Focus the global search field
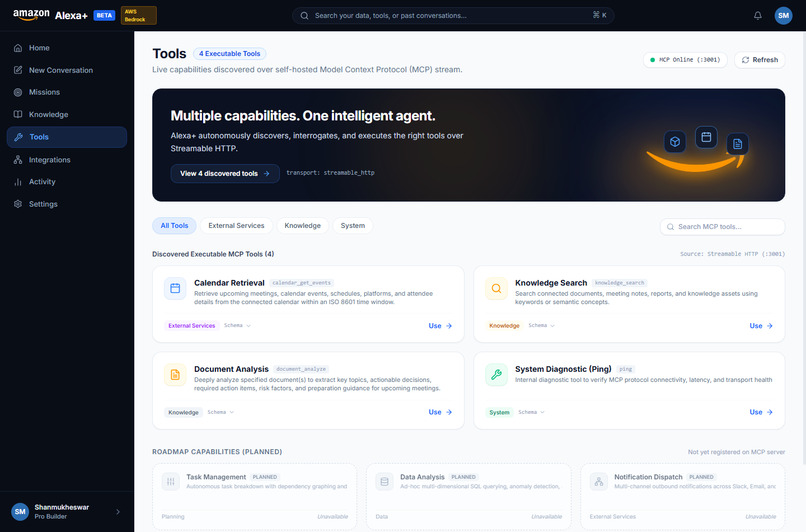The width and height of the screenshot is (806, 532). [x=453, y=15]
